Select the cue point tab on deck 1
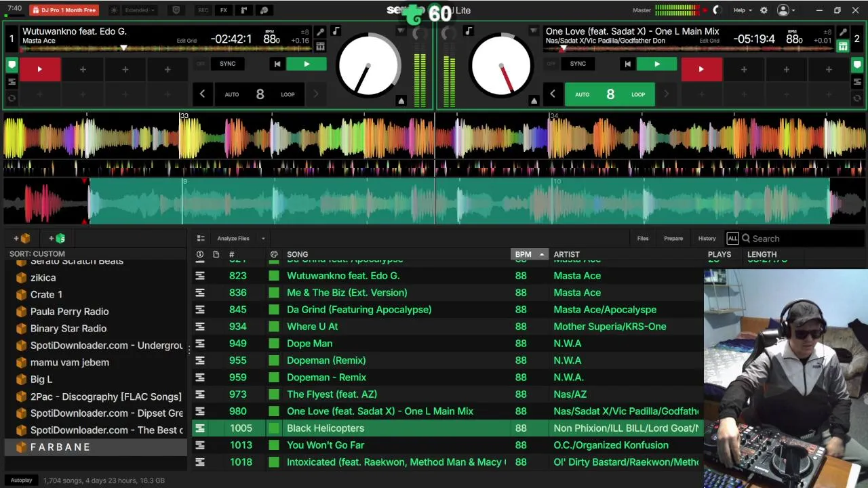The width and height of the screenshot is (868, 488). 12,65
